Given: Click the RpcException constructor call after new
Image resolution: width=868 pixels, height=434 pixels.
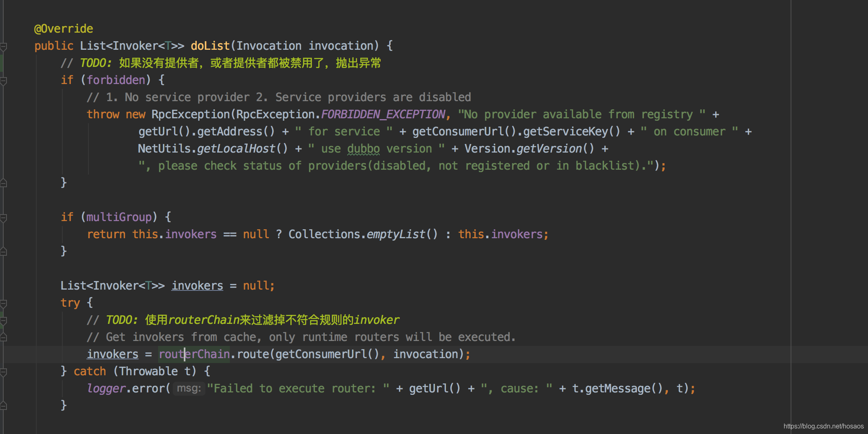Looking at the screenshot, I should 191,114.
